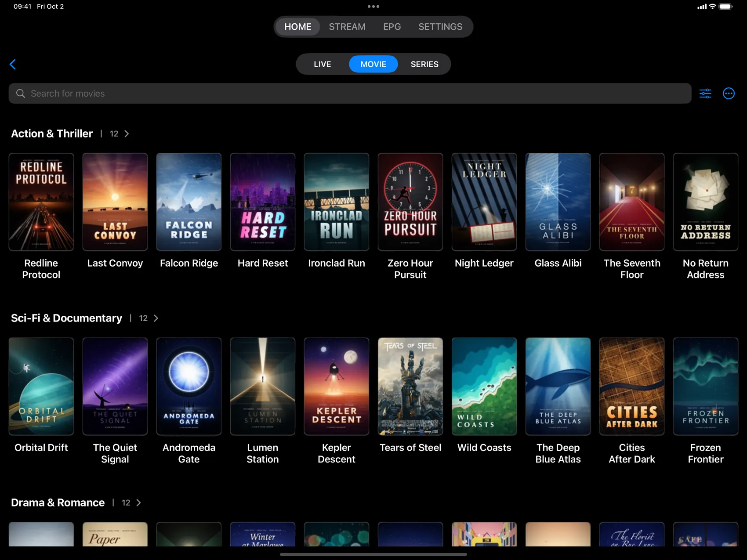Open the Wild Coasts poster

[x=484, y=387]
